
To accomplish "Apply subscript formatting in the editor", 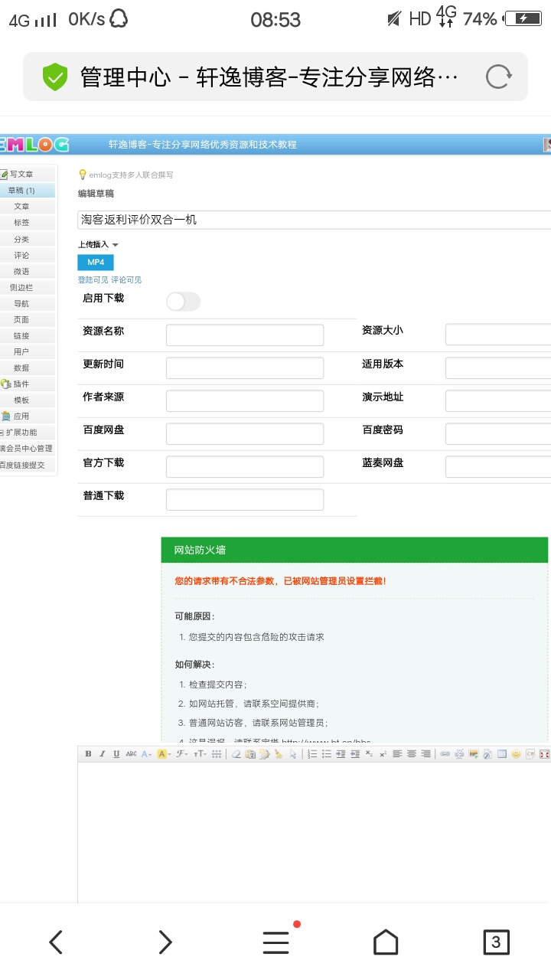I will pos(369,754).
